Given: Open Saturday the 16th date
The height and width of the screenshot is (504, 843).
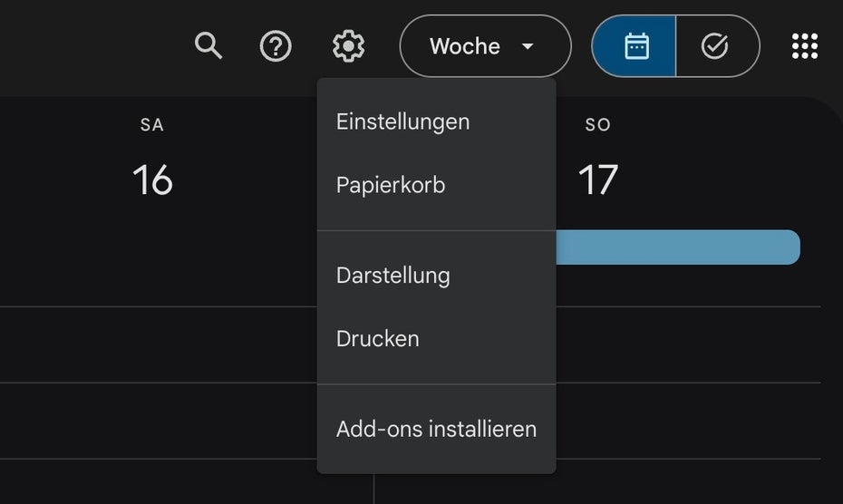Looking at the screenshot, I should point(152,180).
